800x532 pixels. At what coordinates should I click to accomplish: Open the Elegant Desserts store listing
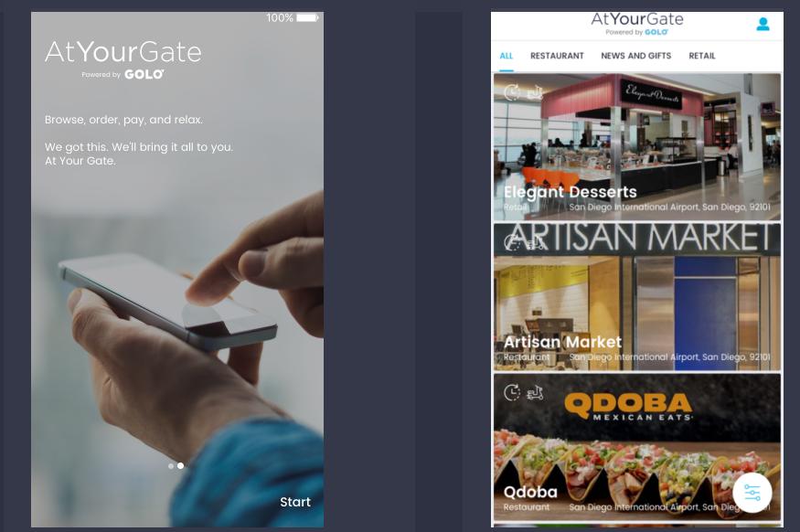click(x=636, y=147)
